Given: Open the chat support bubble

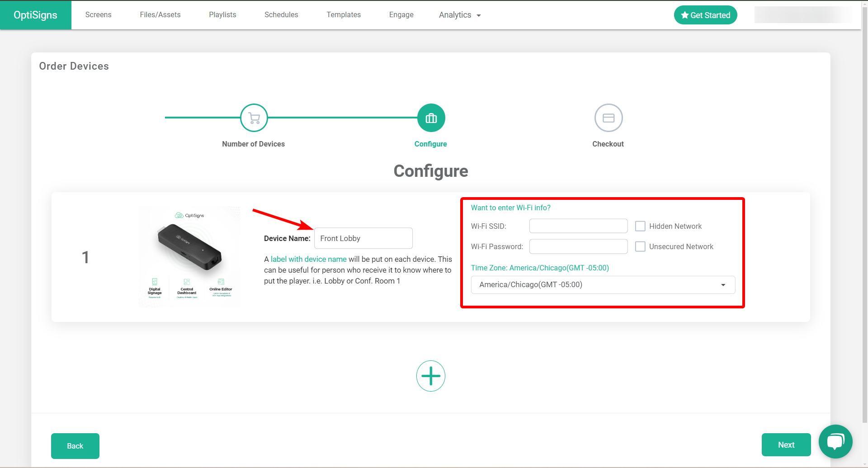Looking at the screenshot, I should (x=835, y=441).
